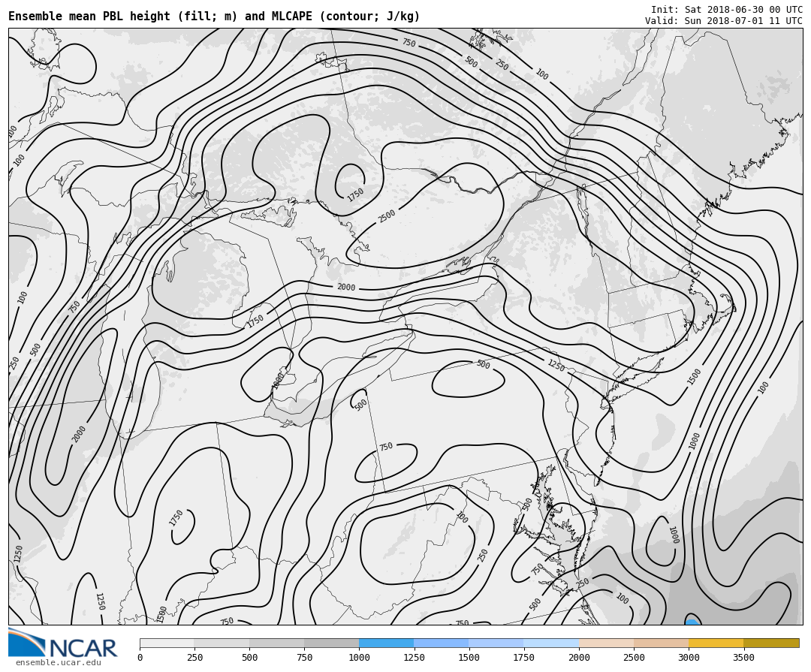
Task: Pick the 500-750 gray colorbar segment
Action: (276, 643)
